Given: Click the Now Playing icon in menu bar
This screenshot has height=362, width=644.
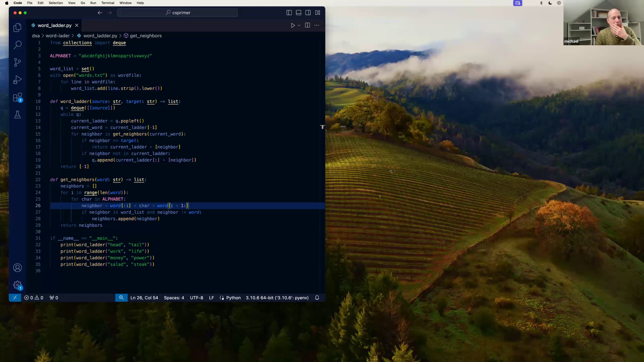Looking at the screenshot, I should [559, 3].
